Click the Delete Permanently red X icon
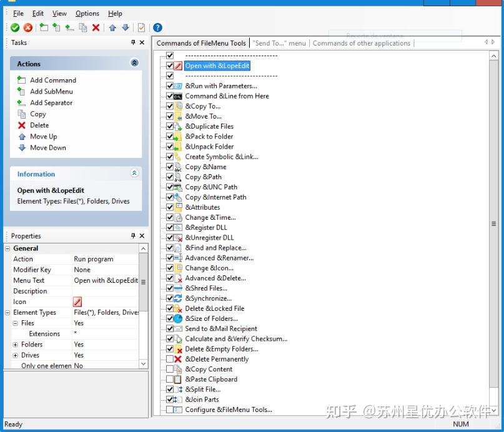Viewport: 504px width, 432px height. [x=178, y=359]
